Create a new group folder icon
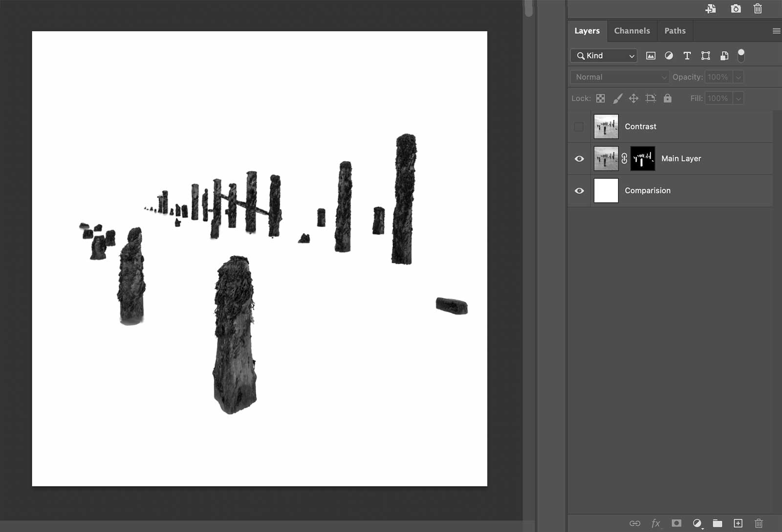 (717, 523)
